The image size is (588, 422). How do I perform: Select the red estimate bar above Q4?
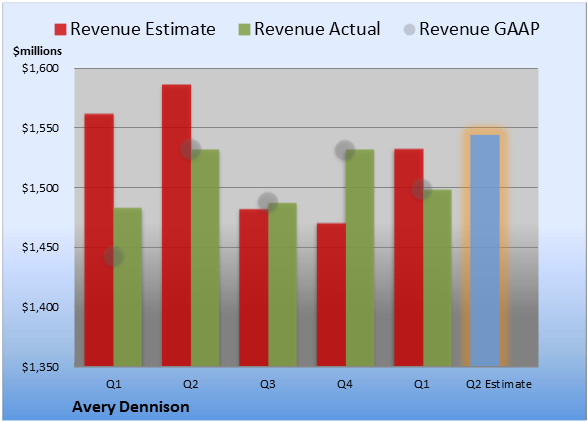[331, 295]
